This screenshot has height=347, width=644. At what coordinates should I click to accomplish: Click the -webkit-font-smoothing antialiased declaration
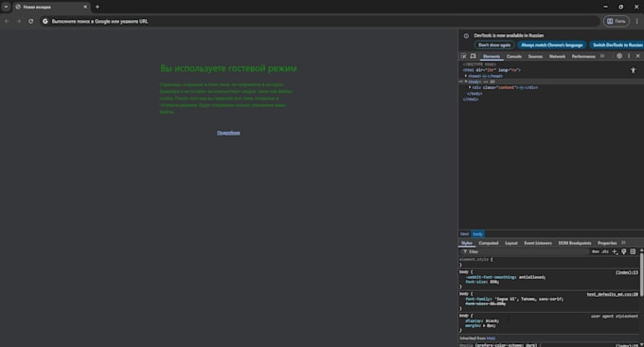click(x=506, y=277)
